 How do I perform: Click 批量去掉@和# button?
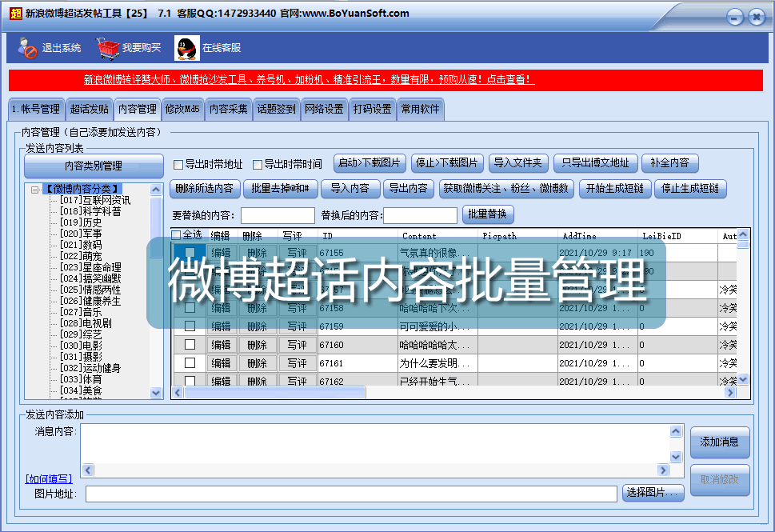[x=280, y=189]
